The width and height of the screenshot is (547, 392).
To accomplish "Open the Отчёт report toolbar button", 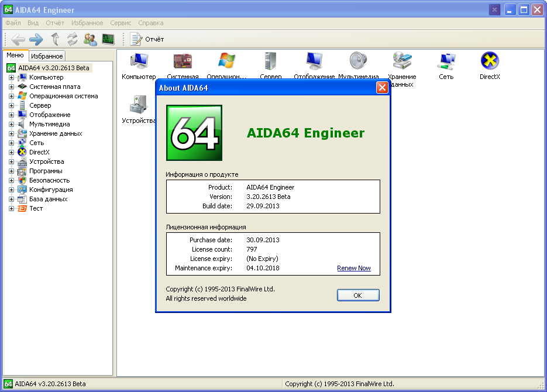I will pos(147,39).
